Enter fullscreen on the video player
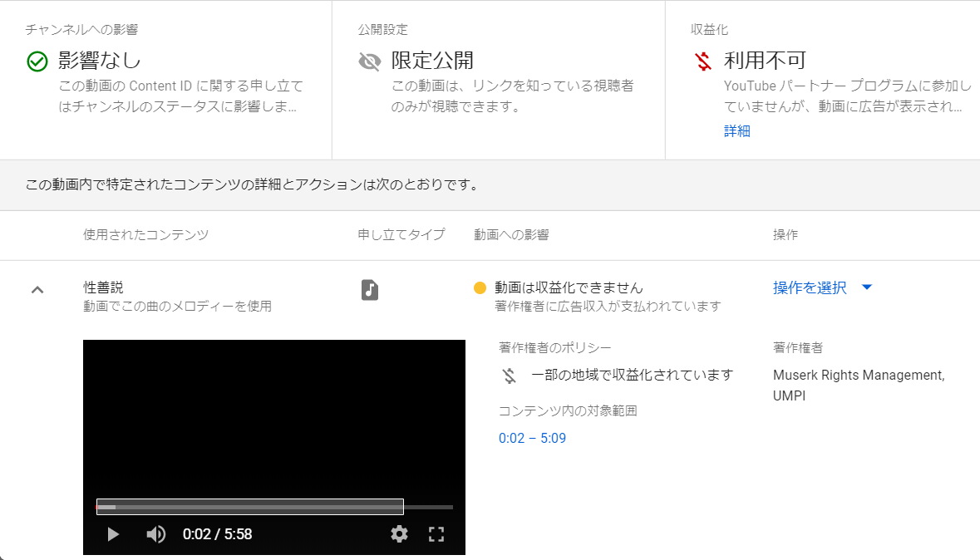Screen dimensions: 980x560 [436, 534]
